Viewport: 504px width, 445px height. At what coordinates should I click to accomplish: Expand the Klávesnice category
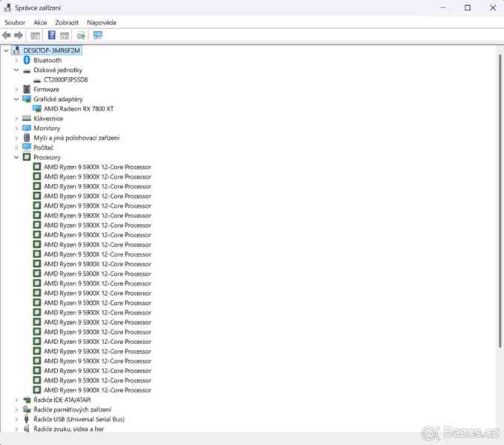tap(16, 119)
